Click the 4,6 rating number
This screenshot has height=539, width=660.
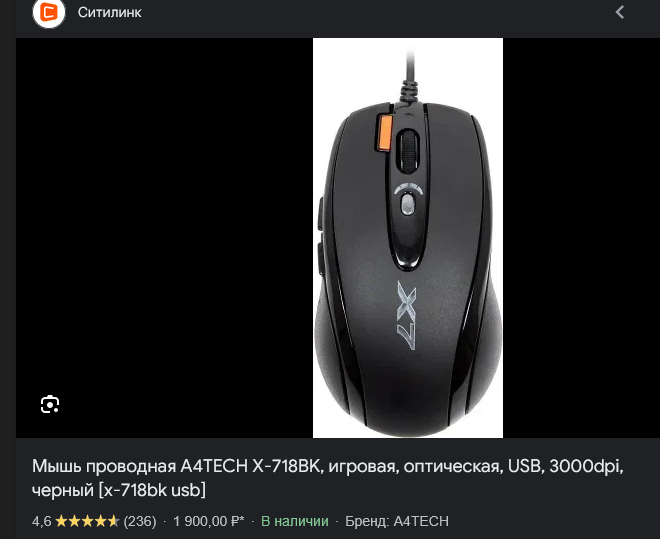pos(42,521)
